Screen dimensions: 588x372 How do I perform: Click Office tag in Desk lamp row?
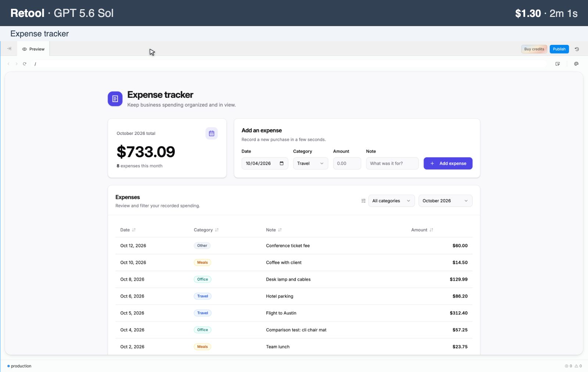tap(202, 279)
